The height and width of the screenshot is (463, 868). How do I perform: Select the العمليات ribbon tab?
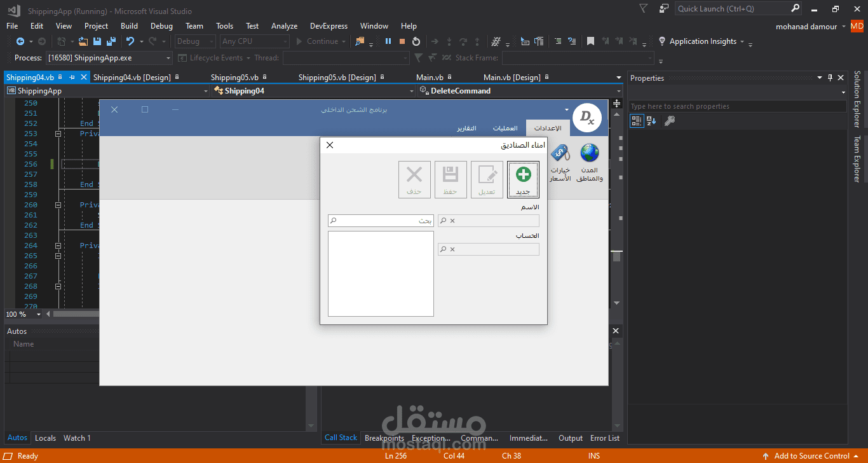(x=505, y=128)
